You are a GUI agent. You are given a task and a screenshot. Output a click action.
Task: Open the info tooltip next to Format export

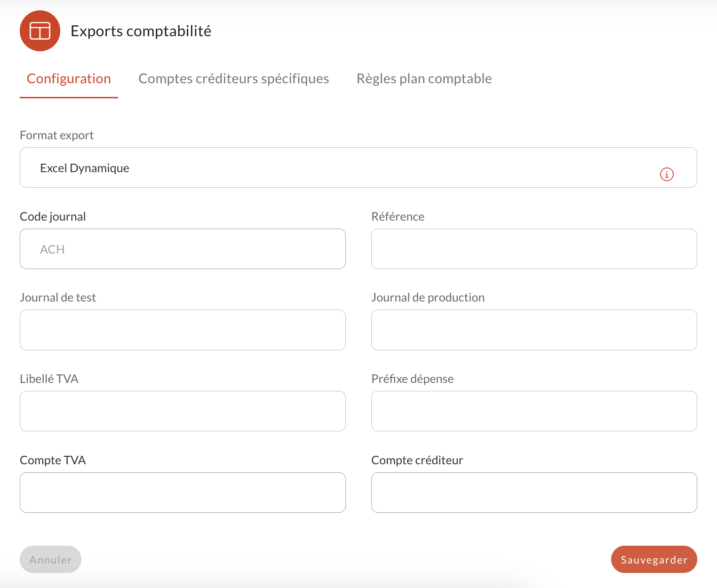tap(667, 174)
